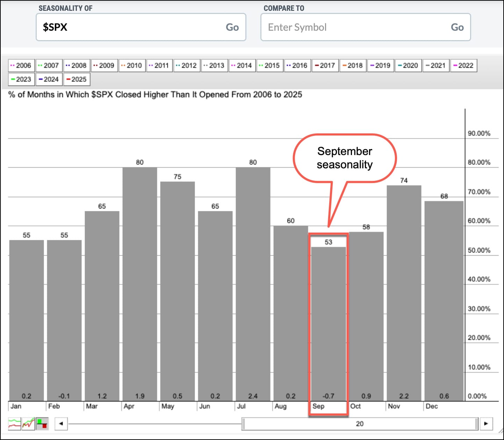This screenshot has width=504, height=440.
Task: Toggle the 2025 year legend entry
Action: pos(77,80)
